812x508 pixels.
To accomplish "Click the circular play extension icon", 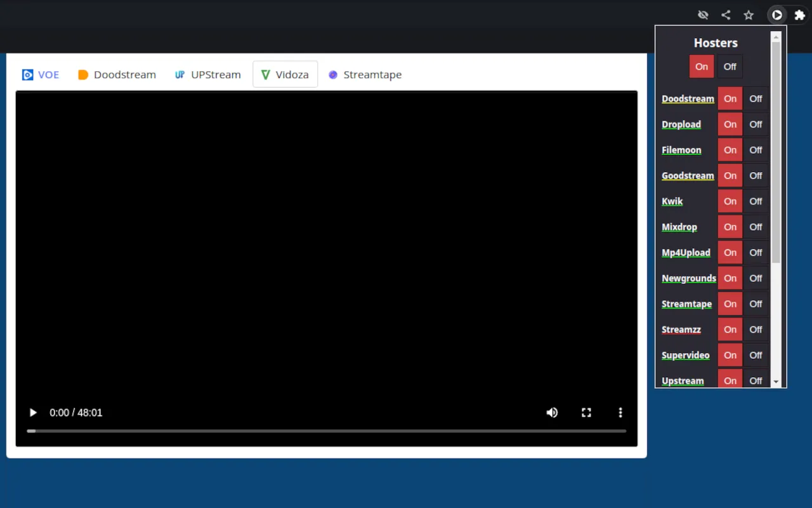I will 776,15.
